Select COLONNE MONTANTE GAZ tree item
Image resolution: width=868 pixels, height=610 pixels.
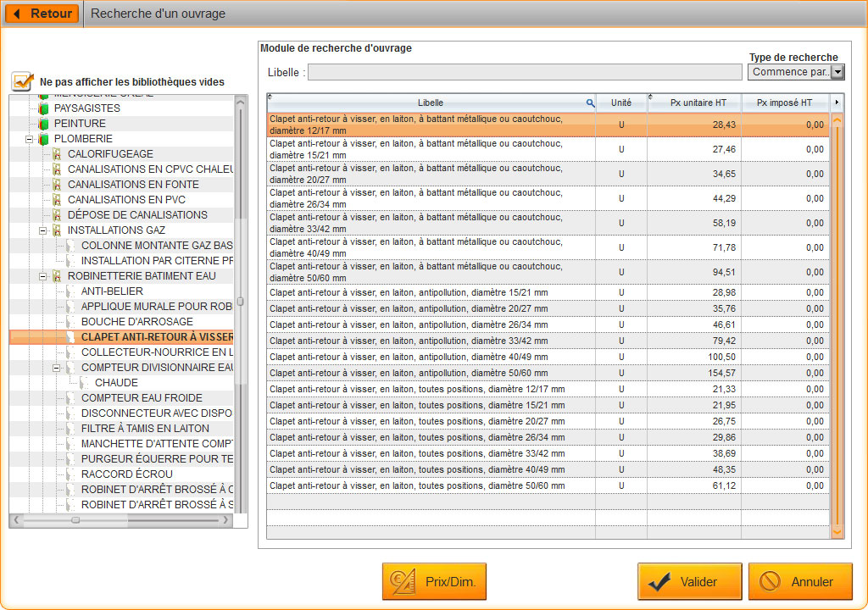coord(157,246)
